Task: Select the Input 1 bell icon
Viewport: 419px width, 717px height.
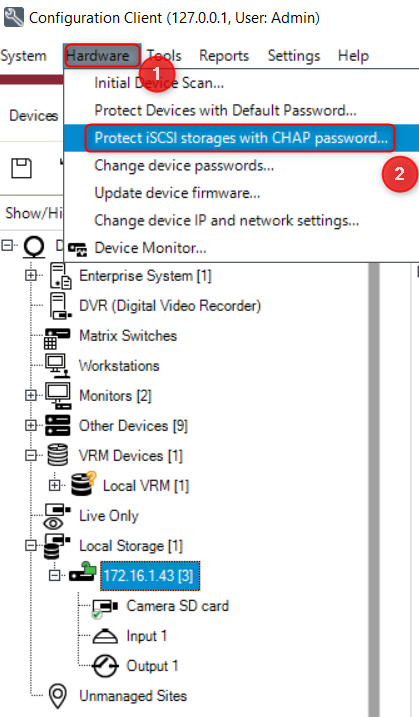Action: click(x=105, y=636)
